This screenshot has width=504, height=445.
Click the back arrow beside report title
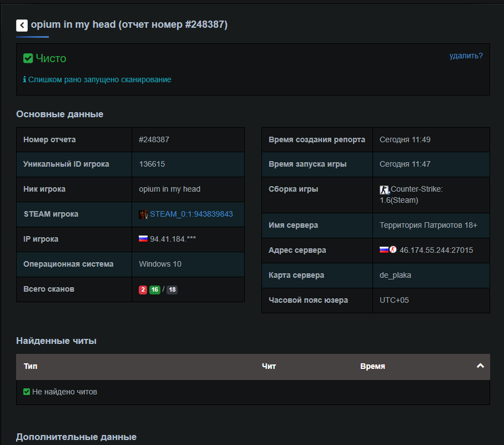click(x=22, y=25)
